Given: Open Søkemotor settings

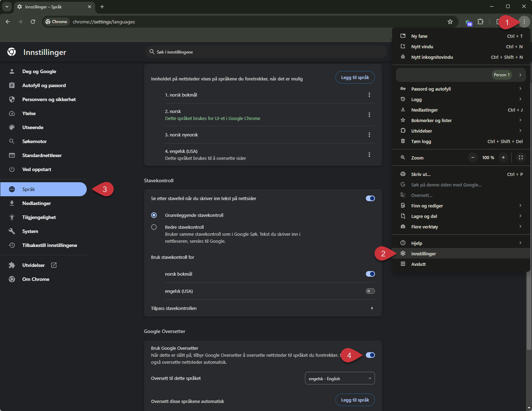Looking at the screenshot, I should point(43,141).
